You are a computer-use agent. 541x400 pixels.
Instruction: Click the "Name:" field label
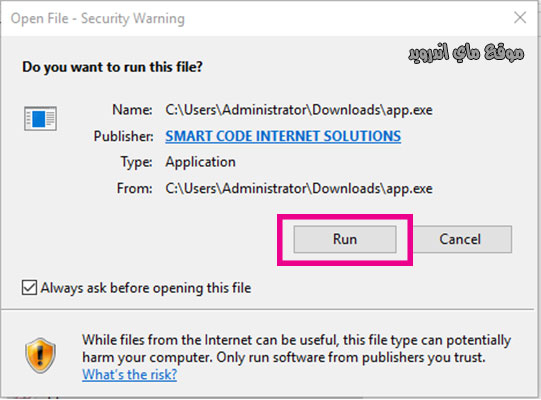[x=132, y=110]
